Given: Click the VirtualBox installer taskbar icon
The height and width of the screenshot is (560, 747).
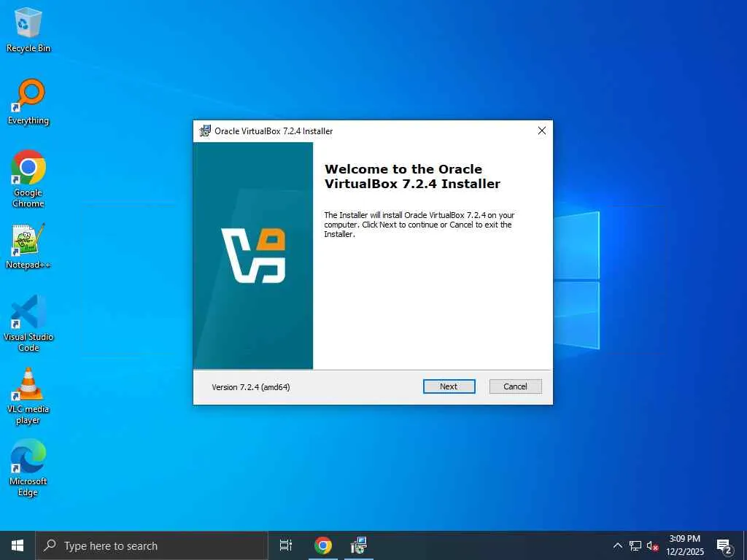Looking at the screenshot, I should (358, 545).
